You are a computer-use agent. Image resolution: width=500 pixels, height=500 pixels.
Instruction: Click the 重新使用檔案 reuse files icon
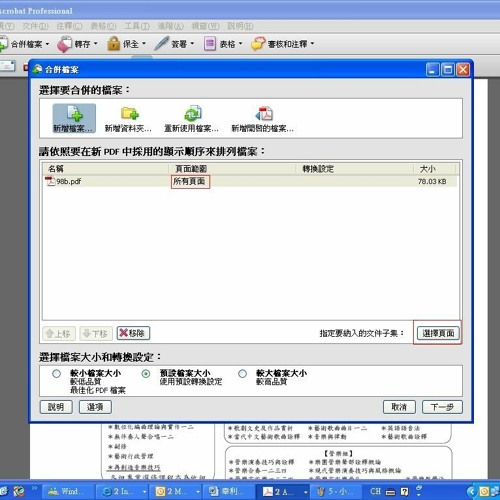[193, 113]
